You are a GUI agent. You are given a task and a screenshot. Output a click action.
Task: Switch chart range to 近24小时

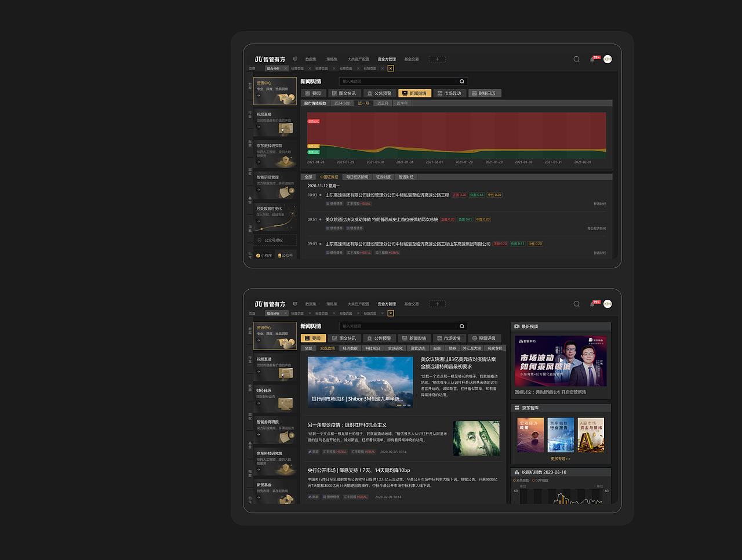(342, 103)
